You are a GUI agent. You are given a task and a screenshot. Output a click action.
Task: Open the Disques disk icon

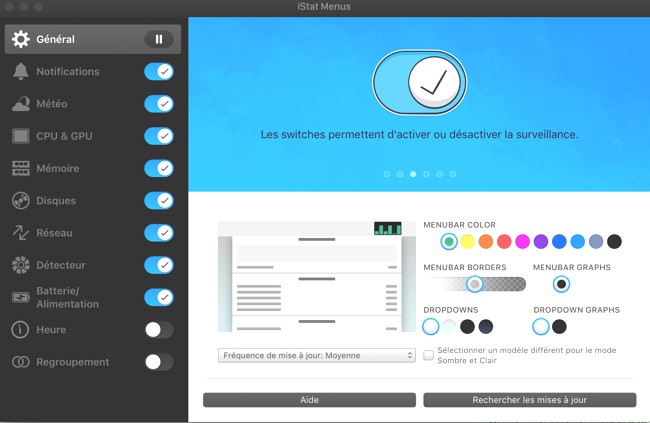pos(20,200)
